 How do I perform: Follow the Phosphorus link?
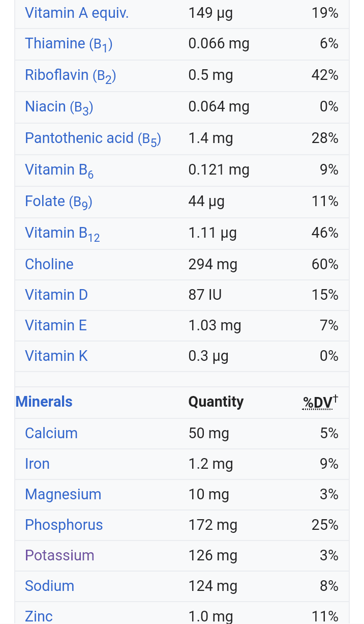coord(64,525)
